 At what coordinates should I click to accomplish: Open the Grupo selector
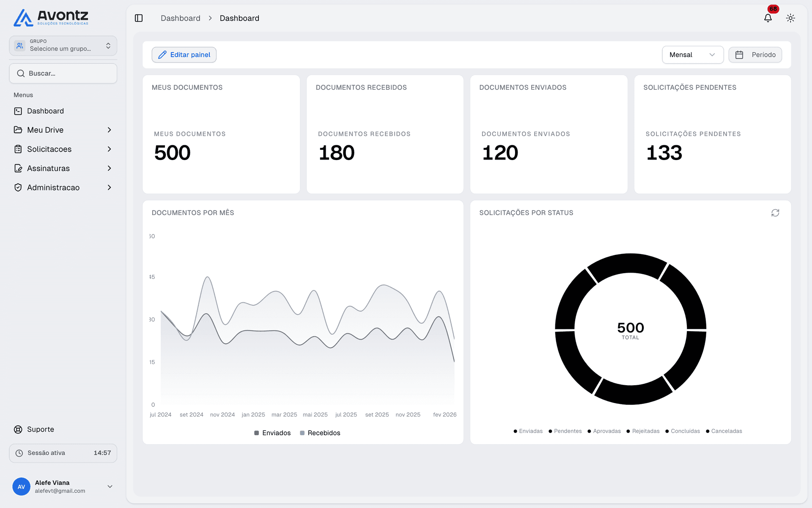coord(63,45)
